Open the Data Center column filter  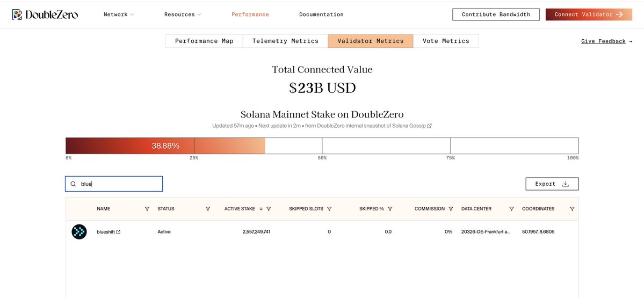[511, 209]
